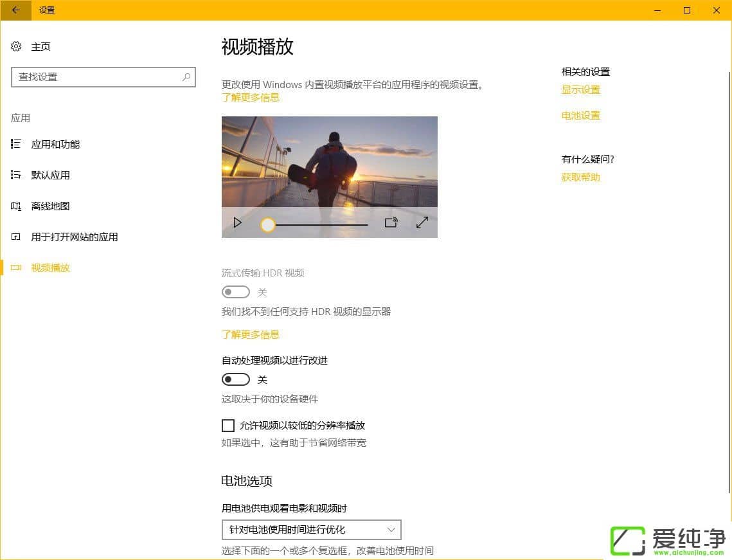Check 允许视频以较低的分辨率播放
This screenshot has height=560, width=732.
(228, 425)
